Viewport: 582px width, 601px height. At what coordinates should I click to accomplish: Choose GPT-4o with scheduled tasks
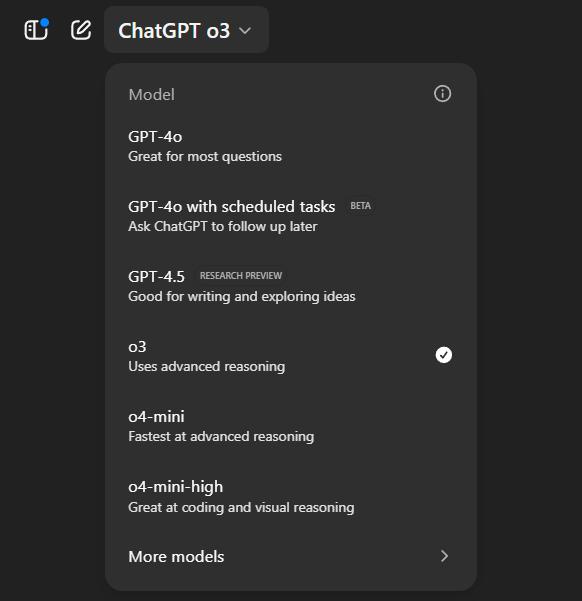(x=290, y=216)
